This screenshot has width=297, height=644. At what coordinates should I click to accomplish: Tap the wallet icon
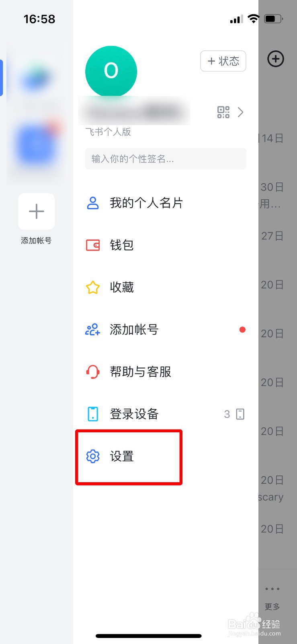pos(93,245)
